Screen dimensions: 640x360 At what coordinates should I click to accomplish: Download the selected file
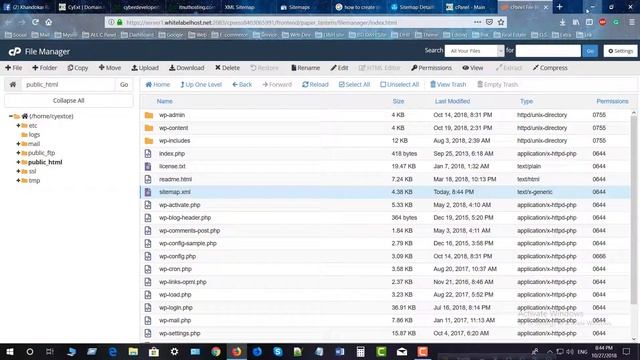click(187, 68)
